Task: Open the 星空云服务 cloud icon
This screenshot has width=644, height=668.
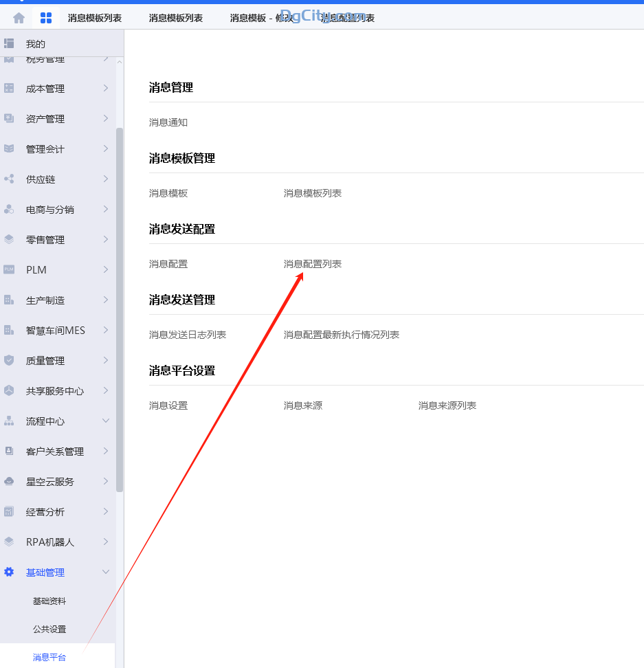Action: [9, 481]
